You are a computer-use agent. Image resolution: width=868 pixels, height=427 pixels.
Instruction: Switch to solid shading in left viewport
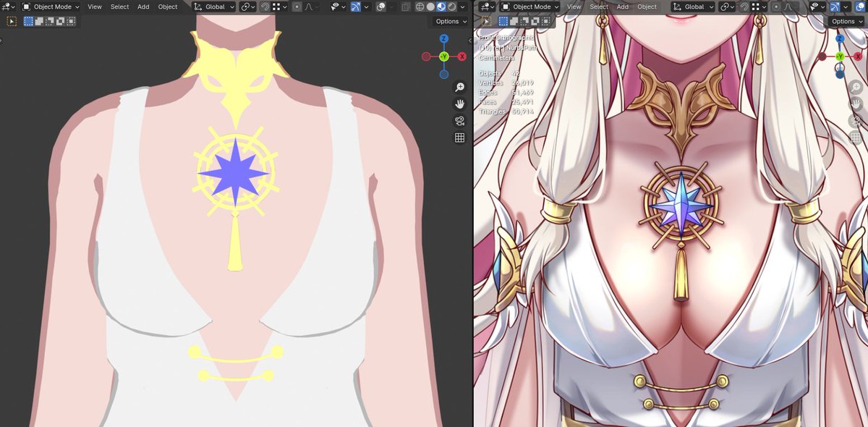coord(430,7)
